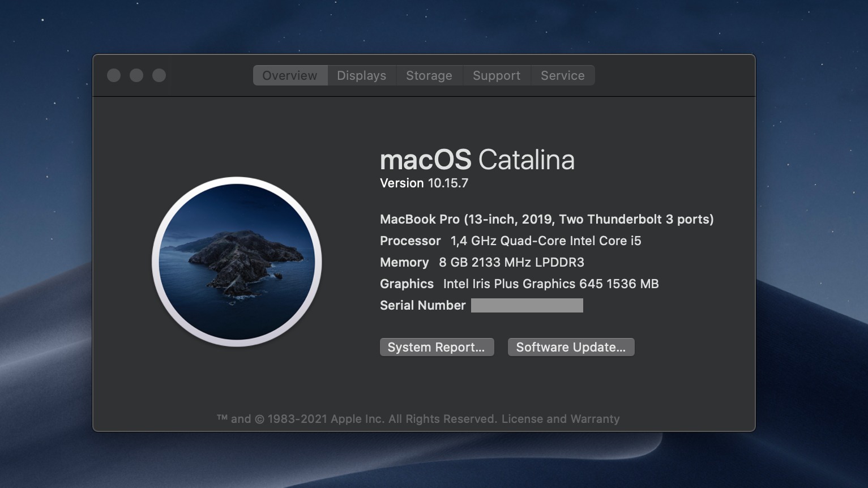The width and height of the screenshot is (868, 488).
Task: Click the Intel Iris Plus Graphics 645 value
Action: click(551, 284)
